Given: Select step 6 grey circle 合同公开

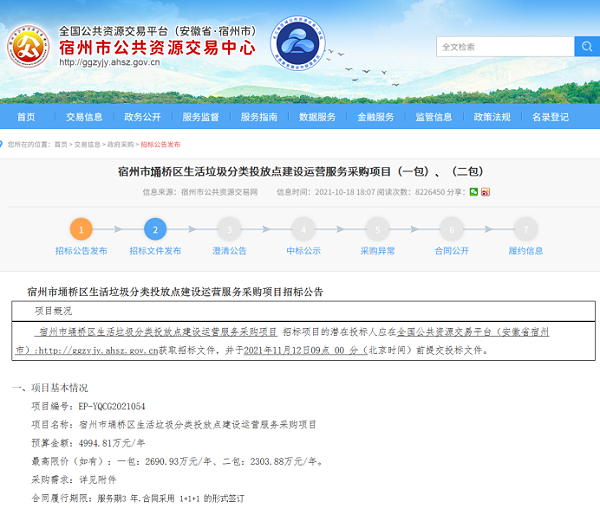Looking at the screenshot, I should (452, 230).
